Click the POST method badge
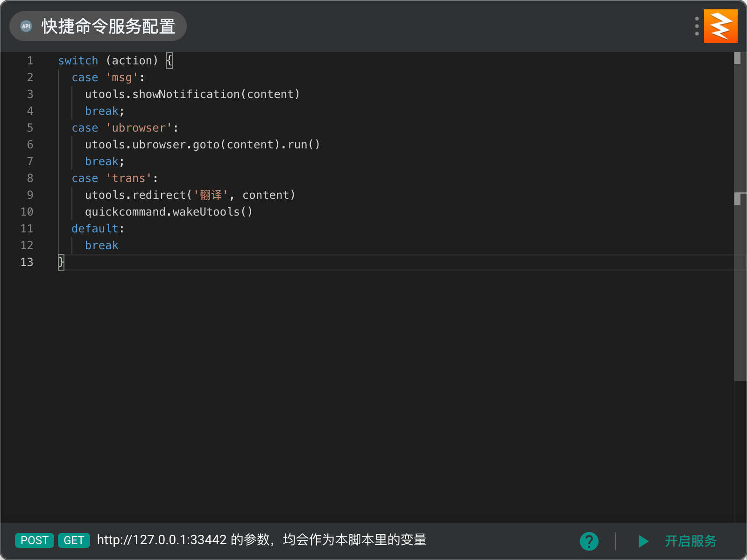The image size is (747, 560). (35, 540)
